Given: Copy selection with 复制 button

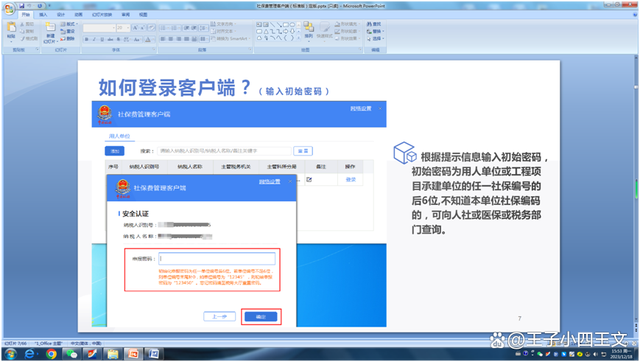Looking at the screenshot, I should pyautogui.click(x=27, y=31).
